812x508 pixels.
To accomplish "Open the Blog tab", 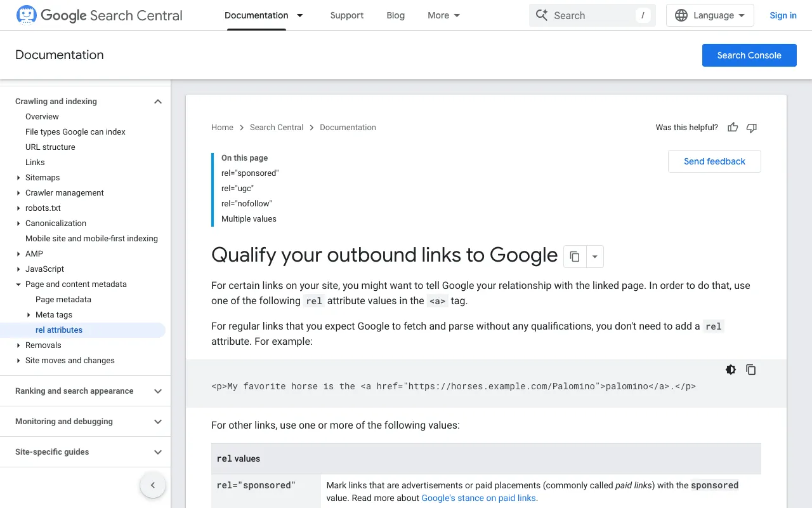I will click(x=395, y=15).
